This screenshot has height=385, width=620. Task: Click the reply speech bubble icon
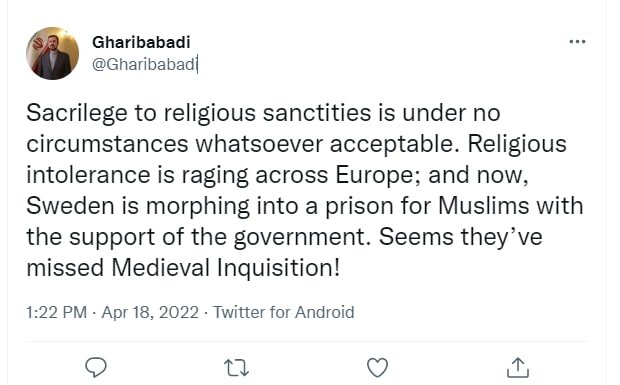96,367
